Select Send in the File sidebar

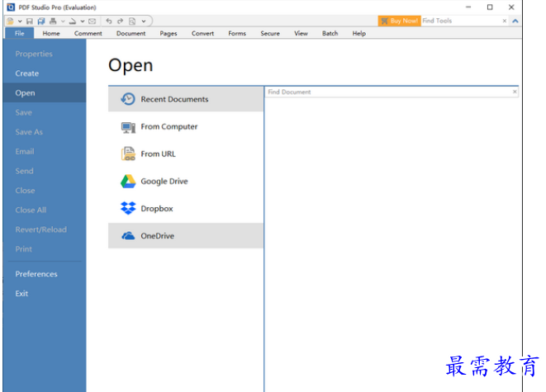tap(45, 171)
